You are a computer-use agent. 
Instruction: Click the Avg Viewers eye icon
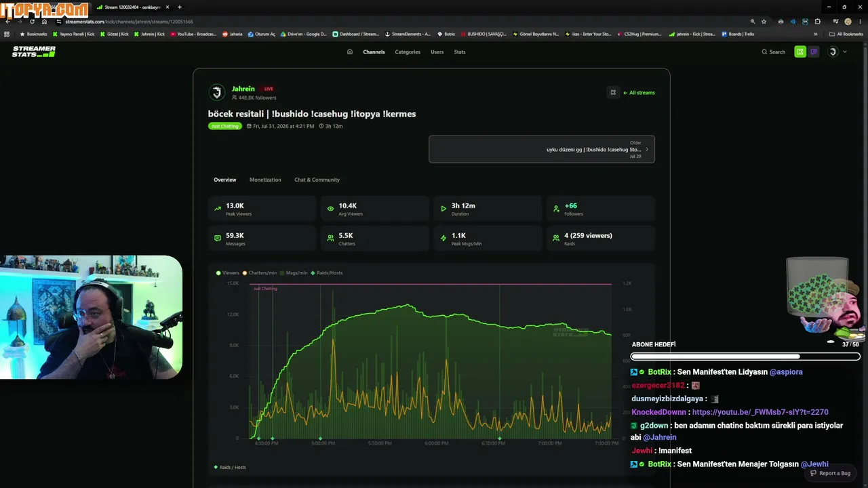(331, 209)
